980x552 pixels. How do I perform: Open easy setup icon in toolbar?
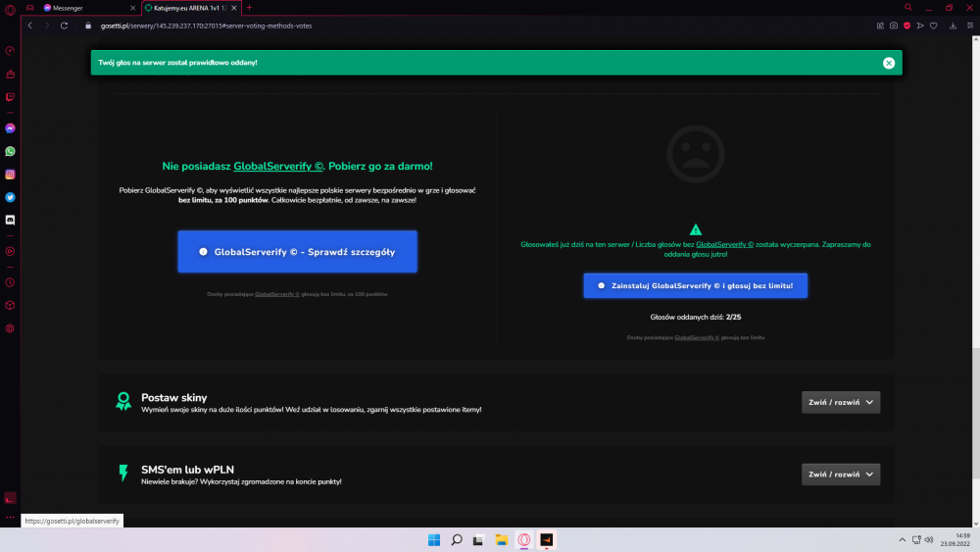(970, 25)
